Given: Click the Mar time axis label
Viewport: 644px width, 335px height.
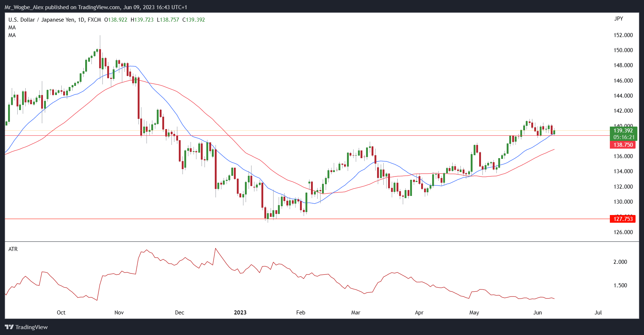Looking at the screenshot, I should click(356, 313).
